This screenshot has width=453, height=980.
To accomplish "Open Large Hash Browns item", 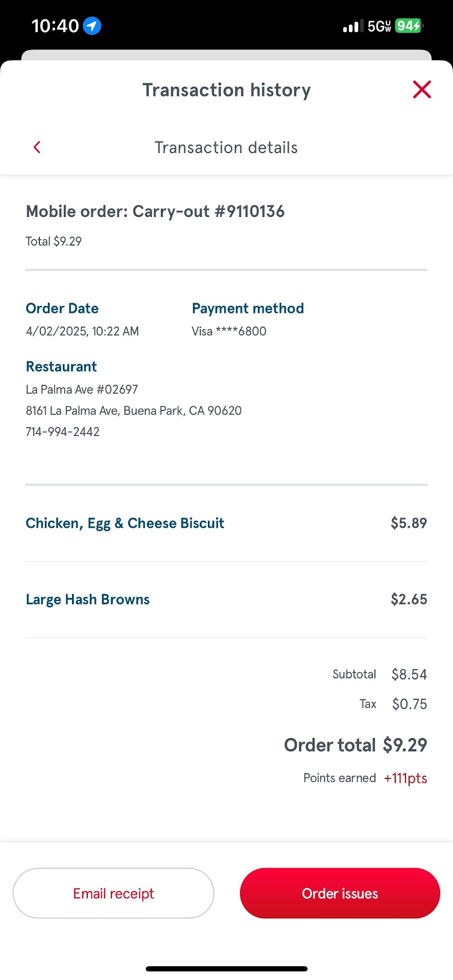I will 88,599.
